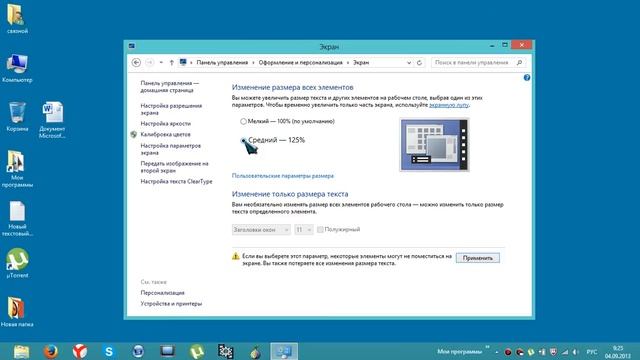Open recent locations dropdown next to Forward arrow

tap(161, 62)
